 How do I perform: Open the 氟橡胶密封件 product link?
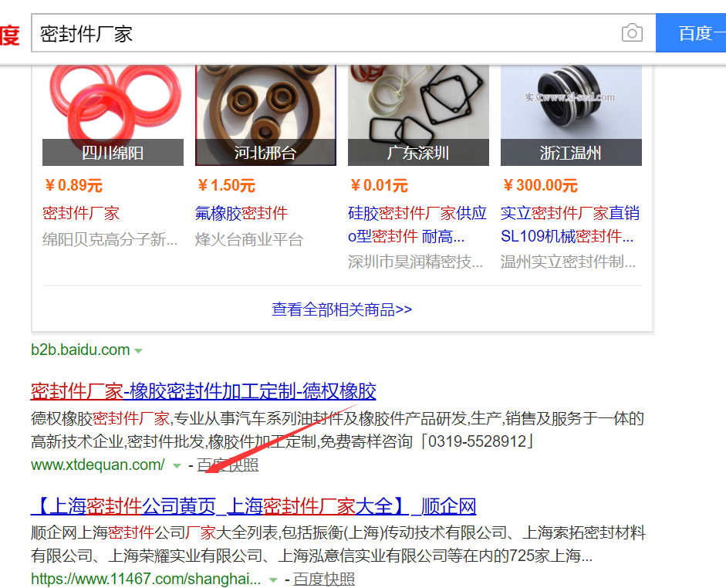coord(241,213)
